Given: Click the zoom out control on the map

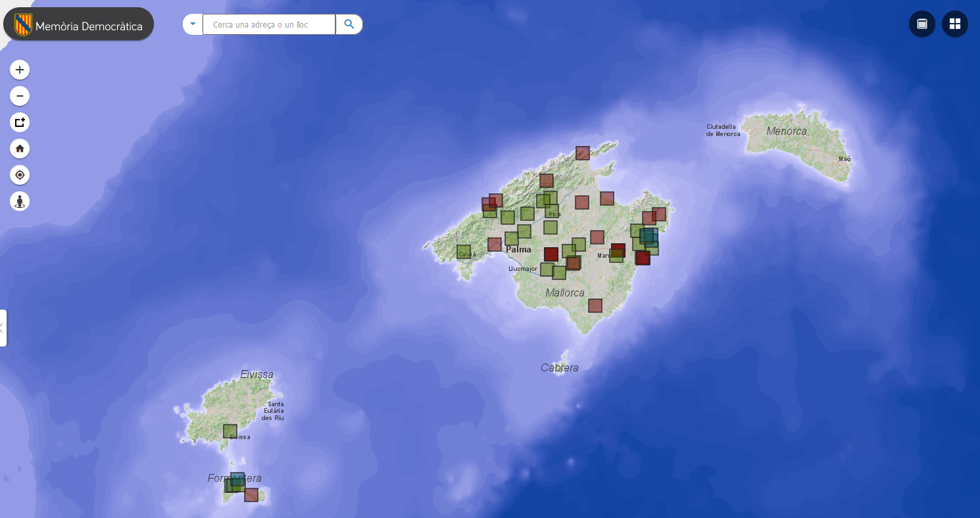Looking at the screenshot, I should coord(19,95).
